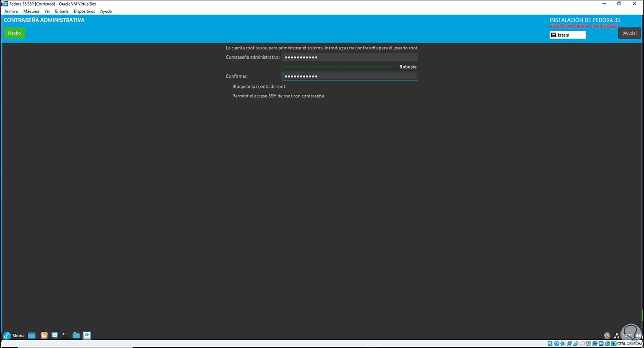The width and height of the screenshot is (644, 348).
Task: Enable Bloquear la cuenta de root option
Action: pyautogui.click(x=259, y=86)
